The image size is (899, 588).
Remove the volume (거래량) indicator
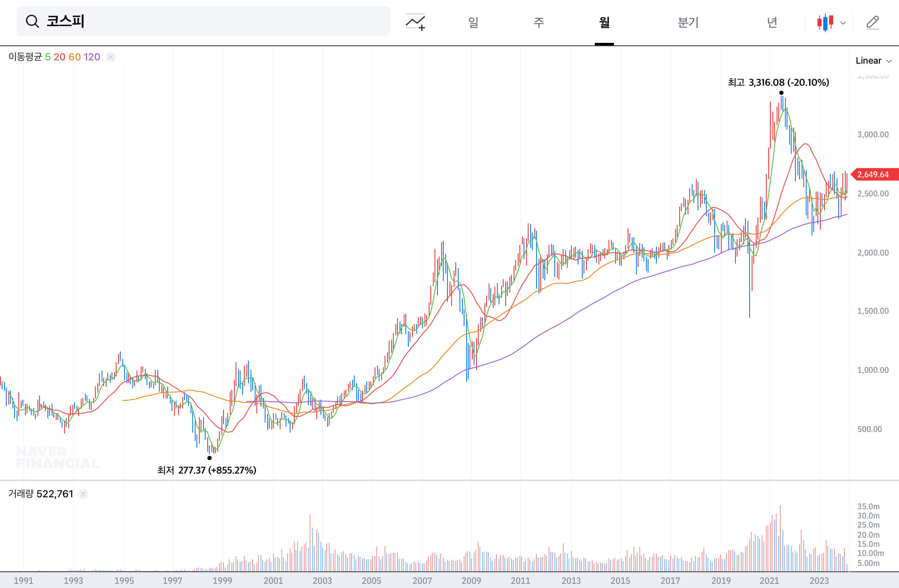tap(83, 494)
